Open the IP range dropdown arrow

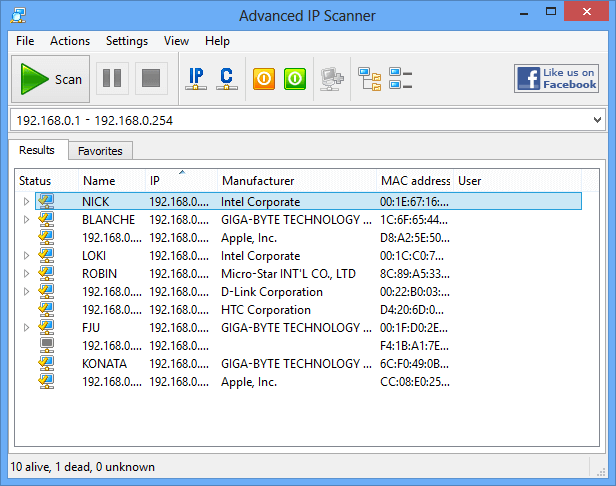(x=598, y=120)
